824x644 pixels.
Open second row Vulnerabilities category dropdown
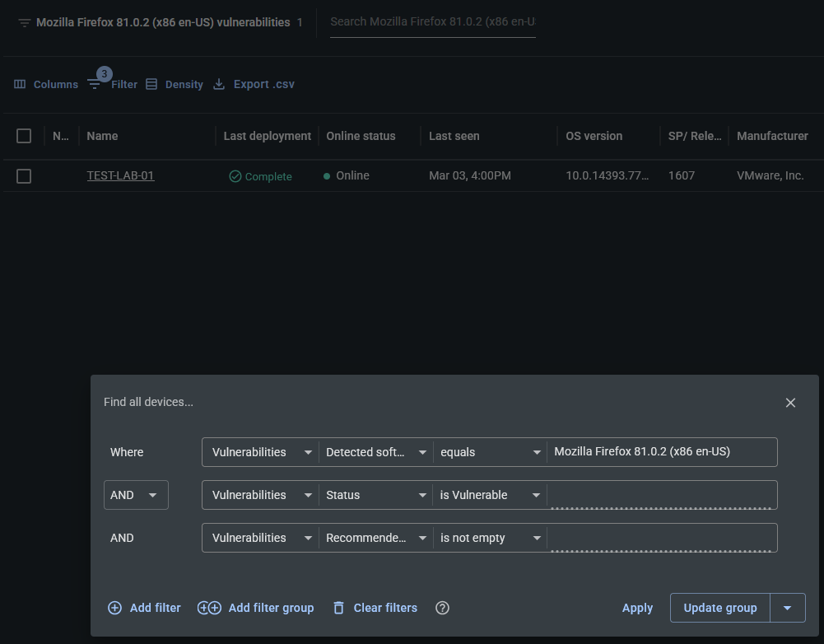point(261,495)
